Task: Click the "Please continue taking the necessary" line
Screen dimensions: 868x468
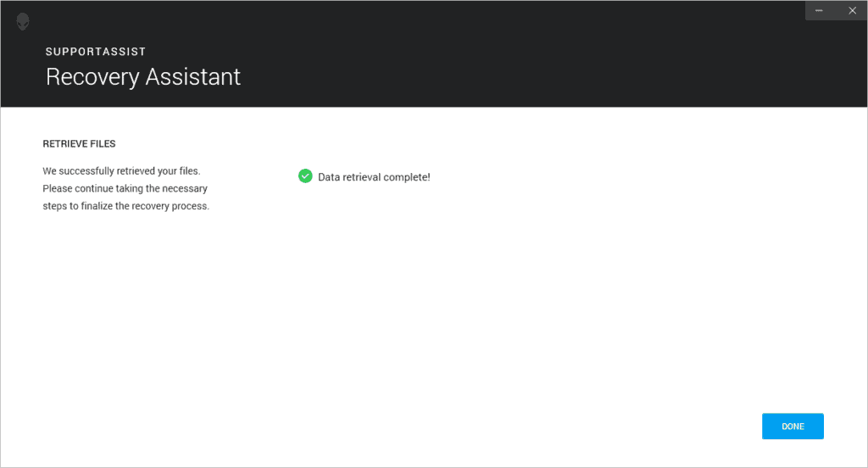Action: pyautogui.click(x=125, y=188)
